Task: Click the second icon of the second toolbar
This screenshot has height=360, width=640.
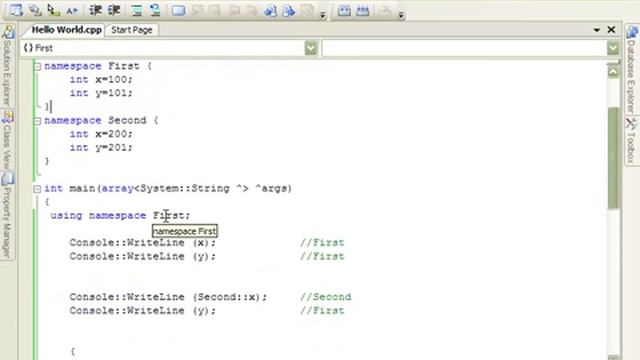Action: pyautogui.click(x=362, y=10)
